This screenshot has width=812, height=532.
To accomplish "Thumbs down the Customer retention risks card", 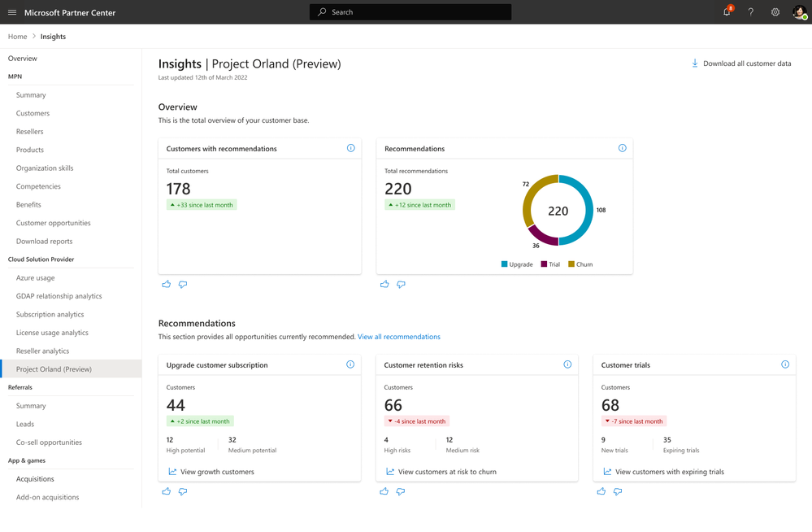I will [x=400, y=491].
